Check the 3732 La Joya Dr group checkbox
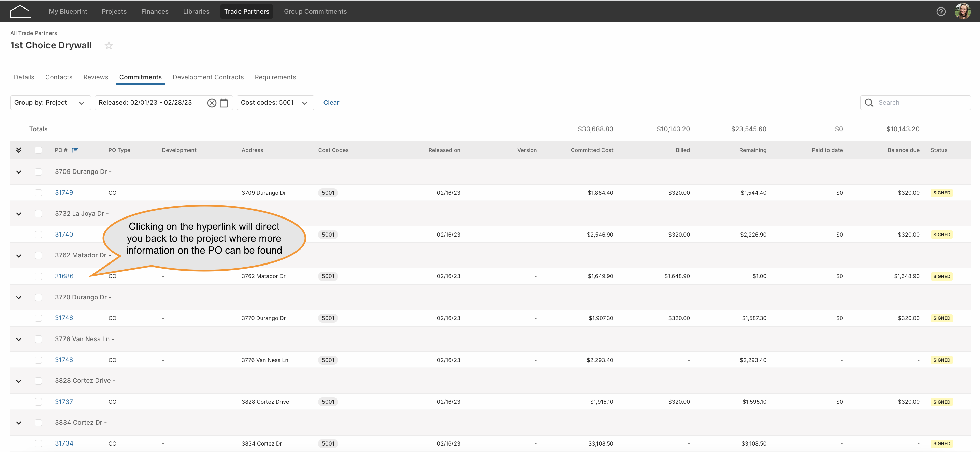 click(x=39, y=214)
